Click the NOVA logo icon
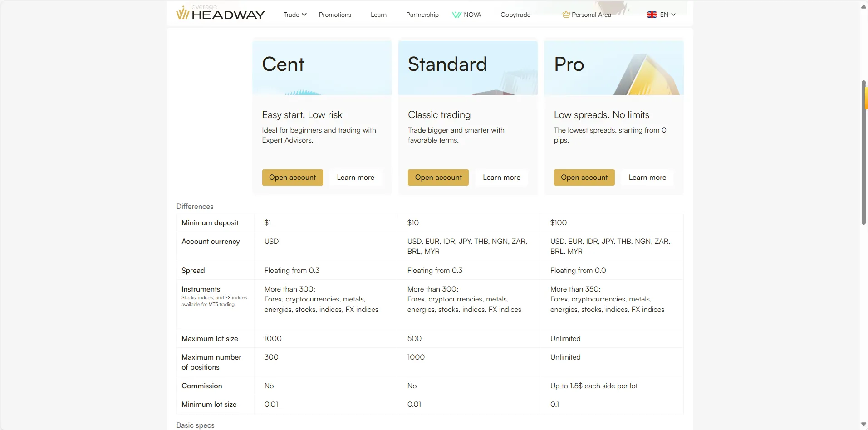The height and width of the screenshot is (430, 868). pos(456,15)
